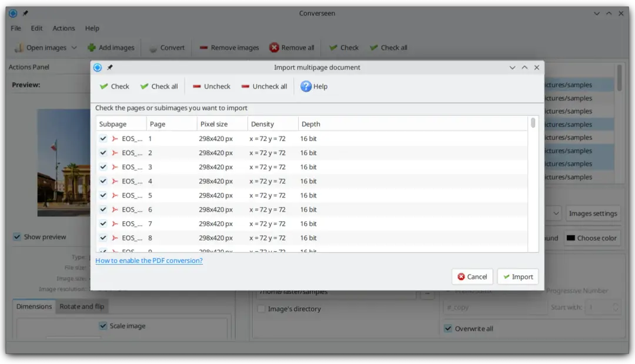Screen dimensions: 635x364
Task: Roll up dialog using title bar down-chevron
Action: pyautogui.click(x=512, y=68)
